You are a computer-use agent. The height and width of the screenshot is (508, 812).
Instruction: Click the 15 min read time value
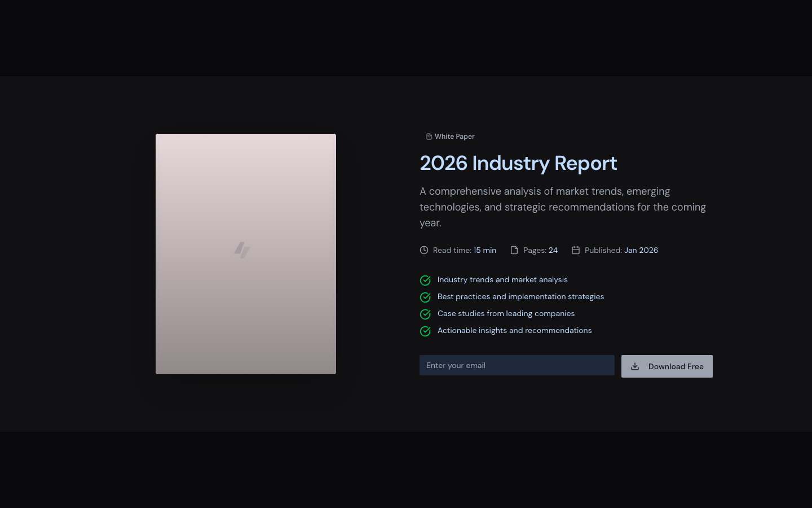(x=485, y=250)
